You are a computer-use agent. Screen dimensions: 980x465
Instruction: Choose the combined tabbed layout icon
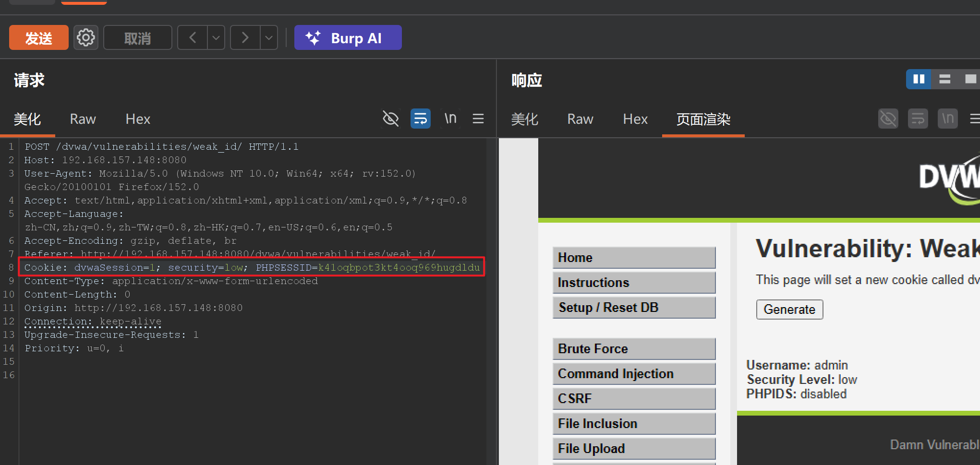click(x=969, y=79)
